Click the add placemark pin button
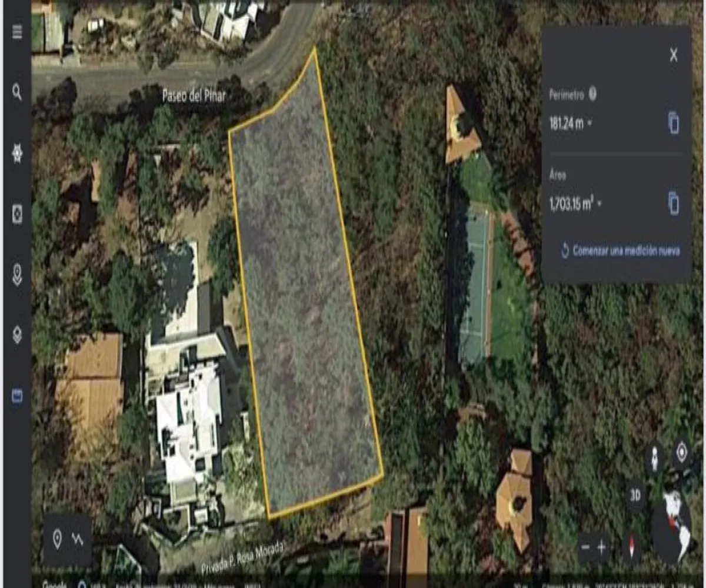The height and width of the screenshot is (588, 706). [57, 539]
